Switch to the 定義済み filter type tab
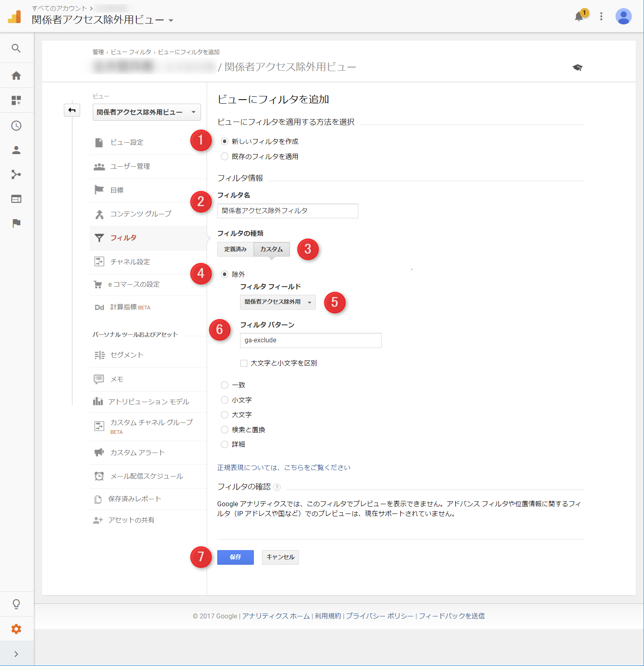 235,249
